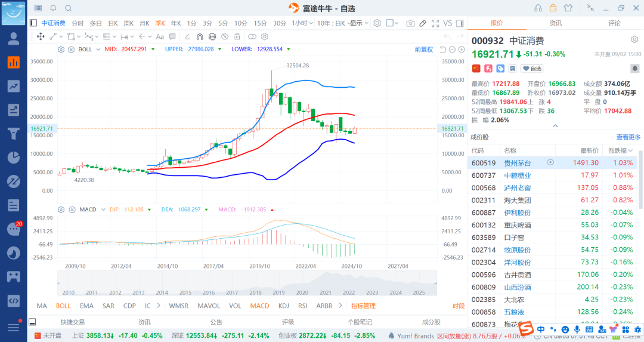
Task: Close the BOLL indicator with X icon
Action: [71, 49]
